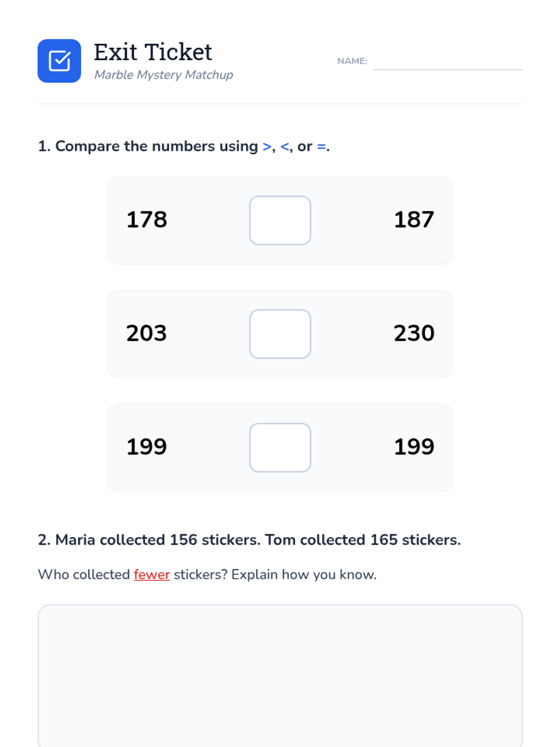Click the left number 199
560x747 pixels.
(147, 446)
